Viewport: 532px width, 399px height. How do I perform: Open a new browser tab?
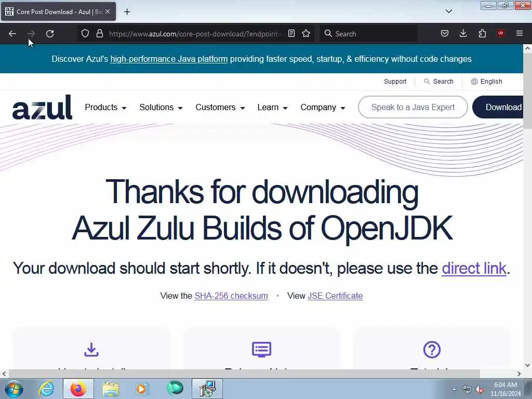coord(127,12)
